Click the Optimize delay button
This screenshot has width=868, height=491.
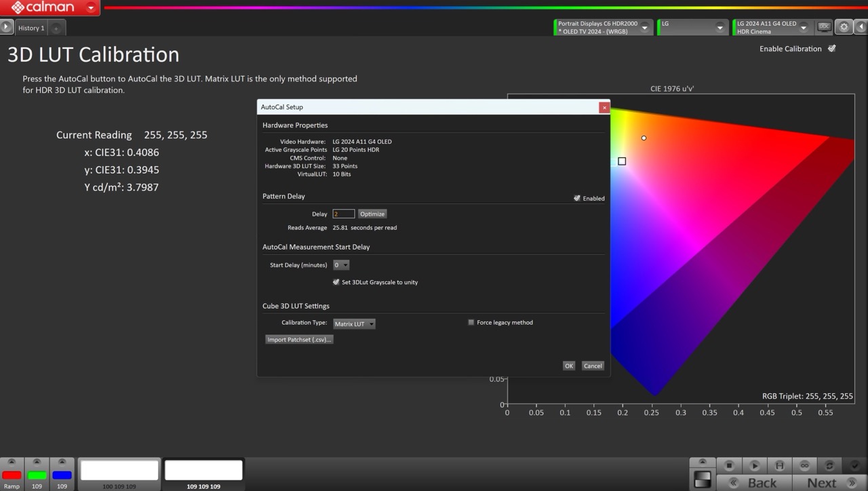pos(372,214)
